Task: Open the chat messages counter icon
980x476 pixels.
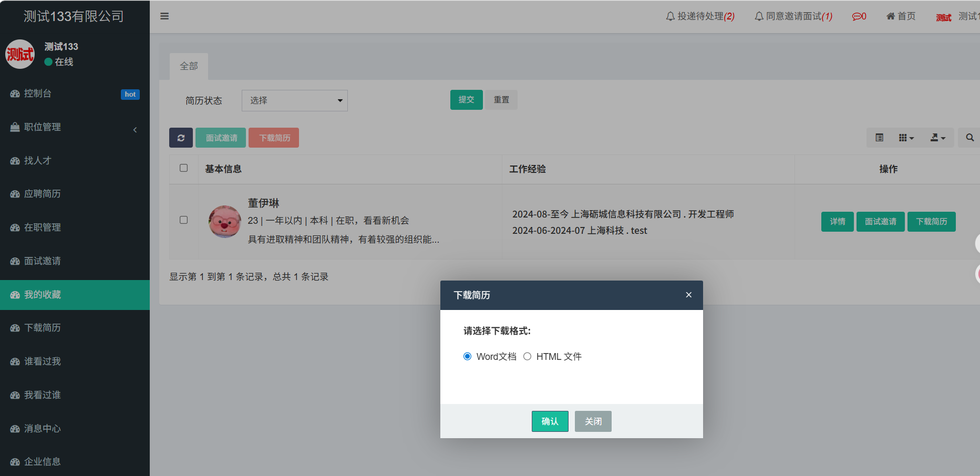Action: [x=859, y=16]
